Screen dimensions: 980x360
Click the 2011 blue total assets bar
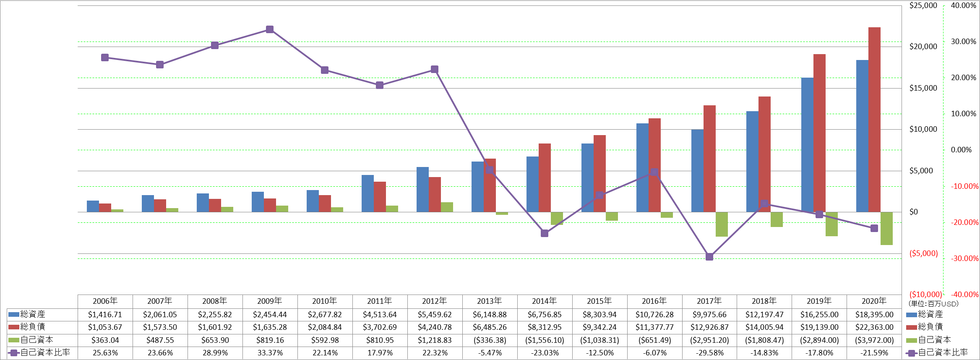pos(367,193)
